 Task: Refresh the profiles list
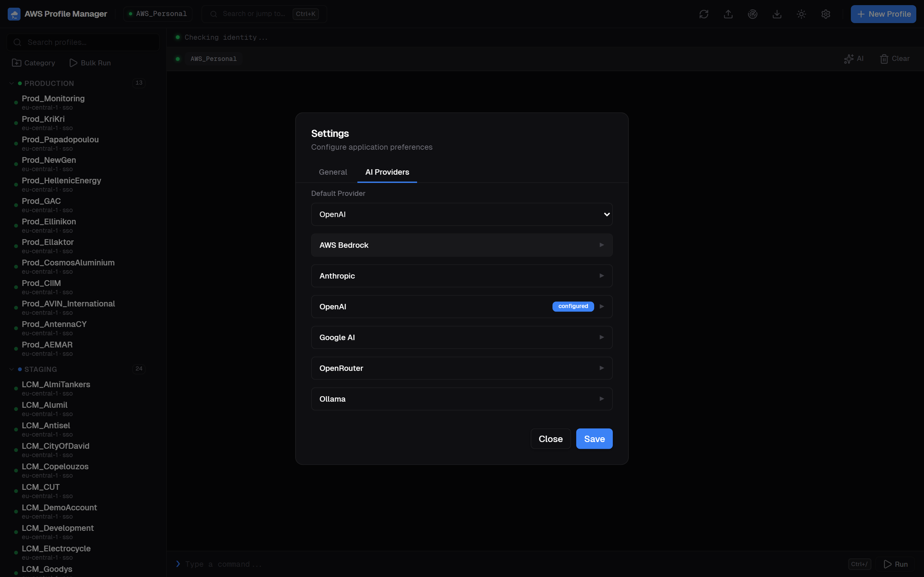(x=704, y=14)
